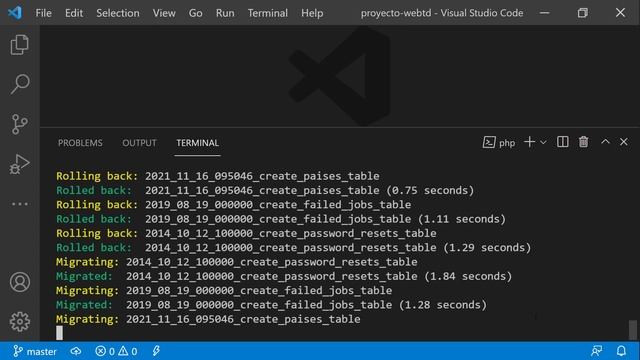Open the Accounts menu icon
640x360 pixels.
tap(20, 282)
